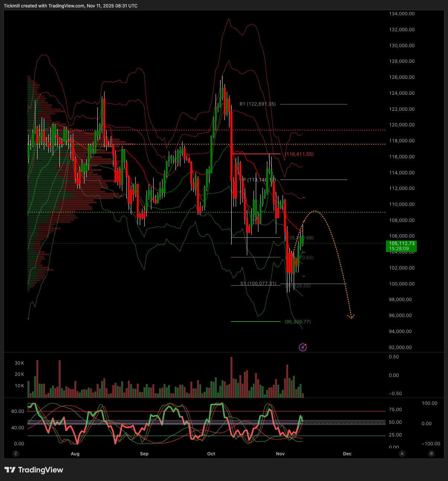Click the 30 K volume axis label
Viewport: 448px width, 481px height.
point(19,363)
